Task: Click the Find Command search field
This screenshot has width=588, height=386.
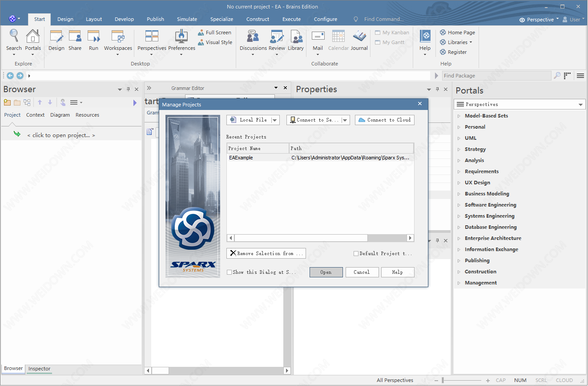Action: coord(383,19)
